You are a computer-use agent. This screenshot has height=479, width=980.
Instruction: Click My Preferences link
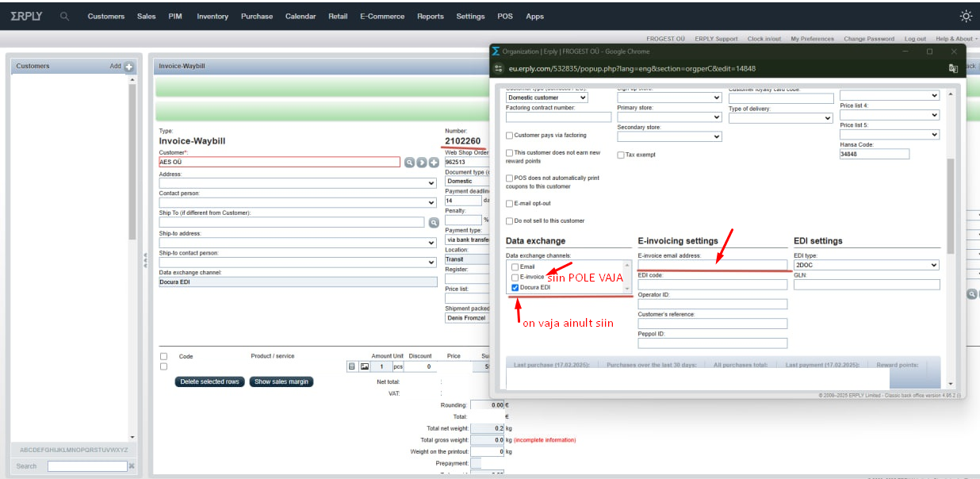(x=813, y=38)
